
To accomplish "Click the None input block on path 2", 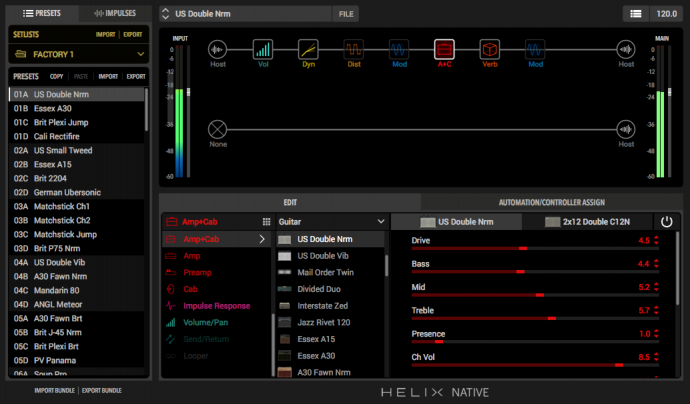I will pos(217,129).
